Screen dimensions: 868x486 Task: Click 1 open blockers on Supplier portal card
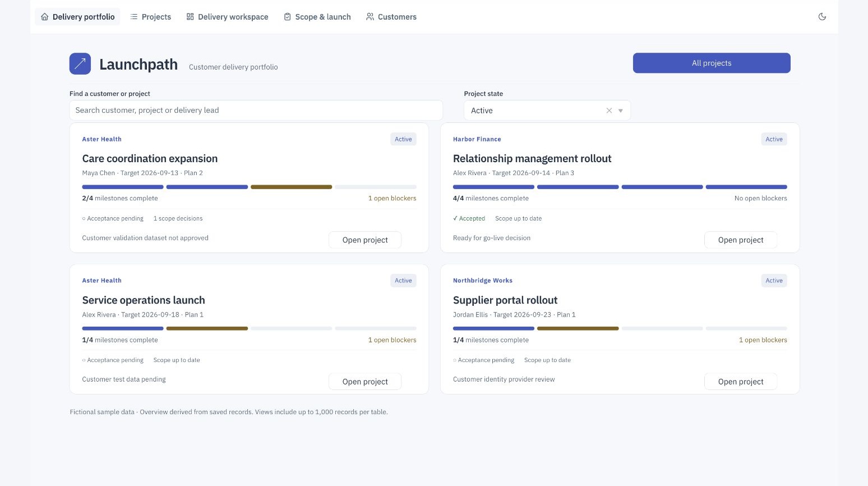763,340
